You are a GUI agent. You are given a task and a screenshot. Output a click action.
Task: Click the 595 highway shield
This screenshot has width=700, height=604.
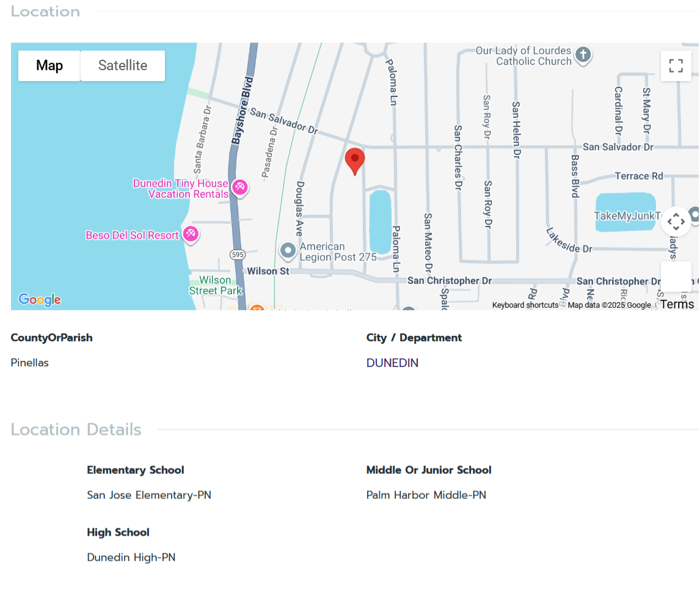[x=237, y=253]
